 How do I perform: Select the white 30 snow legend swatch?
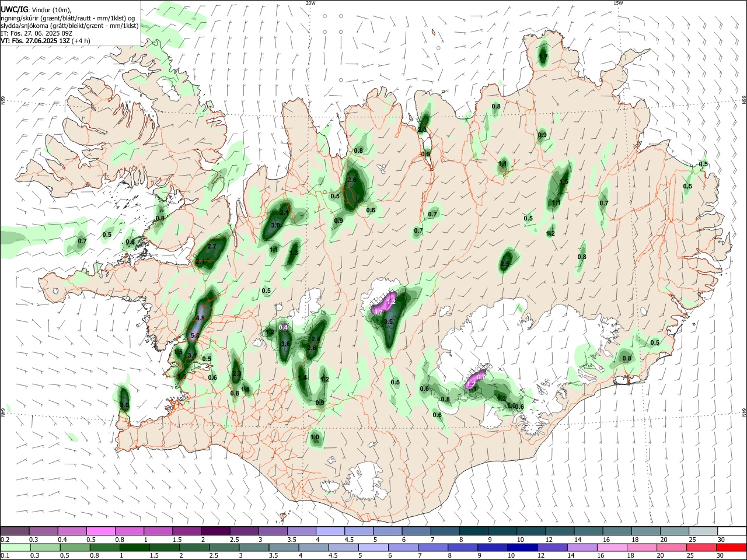click(732, 531)
